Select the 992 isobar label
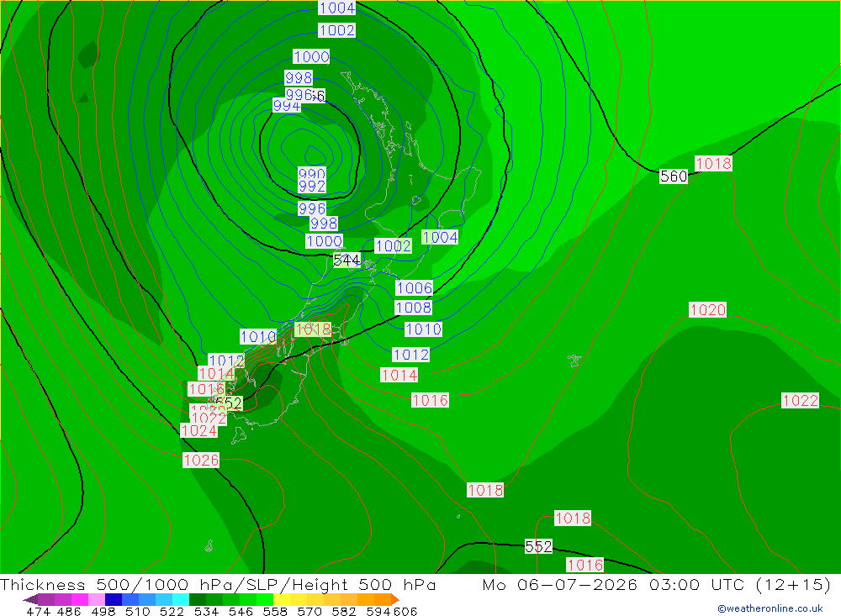This screenshot has height=616, width=841. (x=312, y=186)
